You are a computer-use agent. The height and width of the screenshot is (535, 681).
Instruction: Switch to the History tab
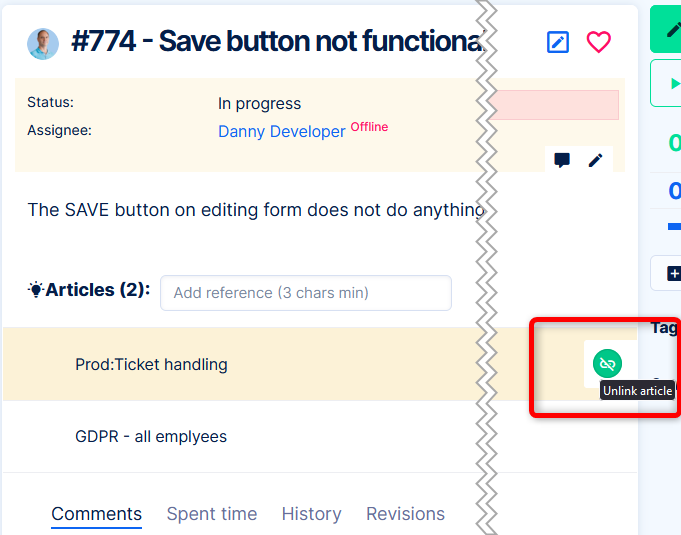[311, 514]
